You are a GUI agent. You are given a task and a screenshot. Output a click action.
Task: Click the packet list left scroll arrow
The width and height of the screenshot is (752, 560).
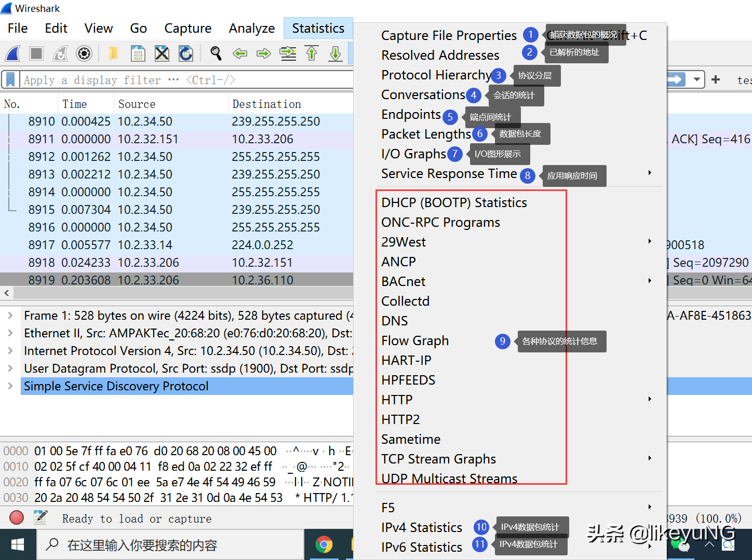click(6, 293)
